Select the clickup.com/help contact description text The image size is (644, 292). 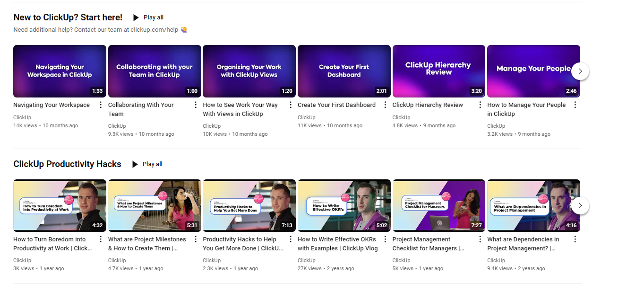tap(100, 30)
